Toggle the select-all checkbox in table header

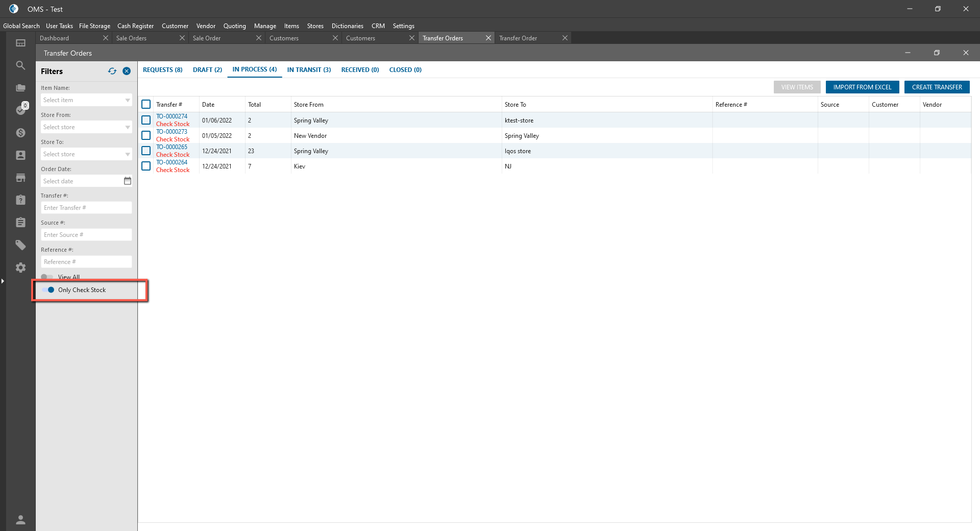point(146,104)
